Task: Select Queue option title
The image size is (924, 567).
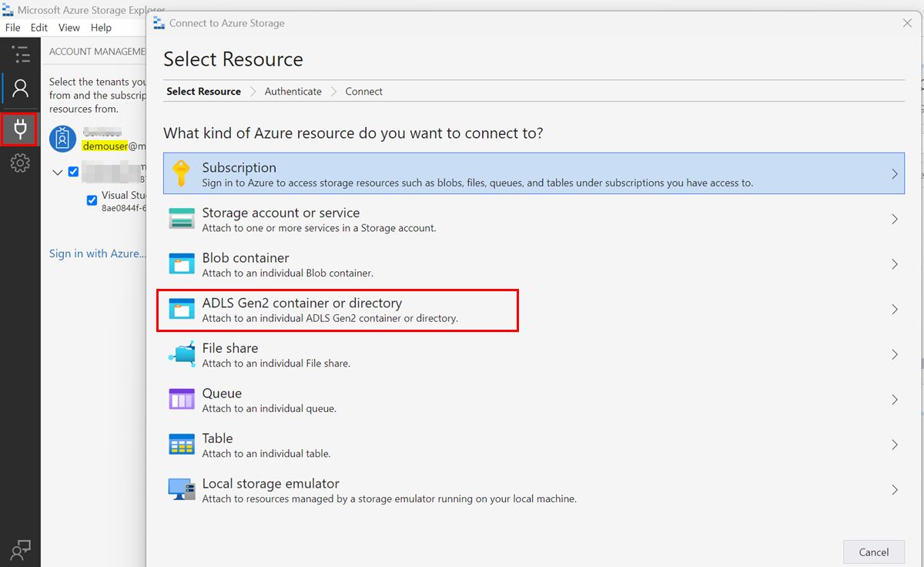Action: [x=222, y=393]
